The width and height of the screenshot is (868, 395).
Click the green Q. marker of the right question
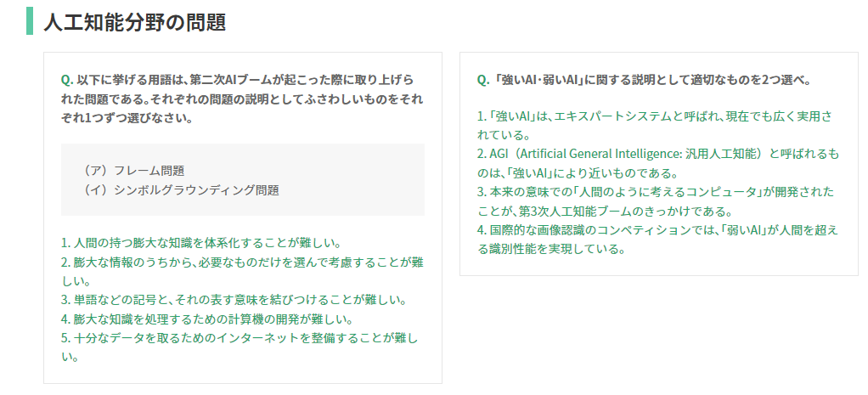tap(483, 80)
